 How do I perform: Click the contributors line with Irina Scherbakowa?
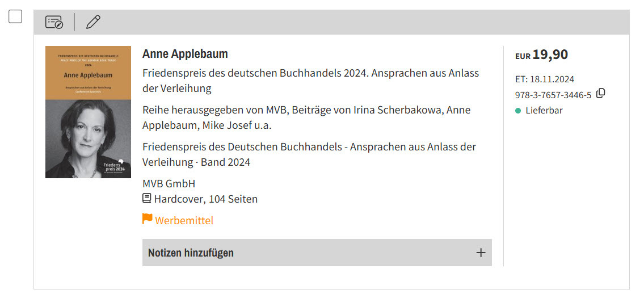(x=306, y=117)
